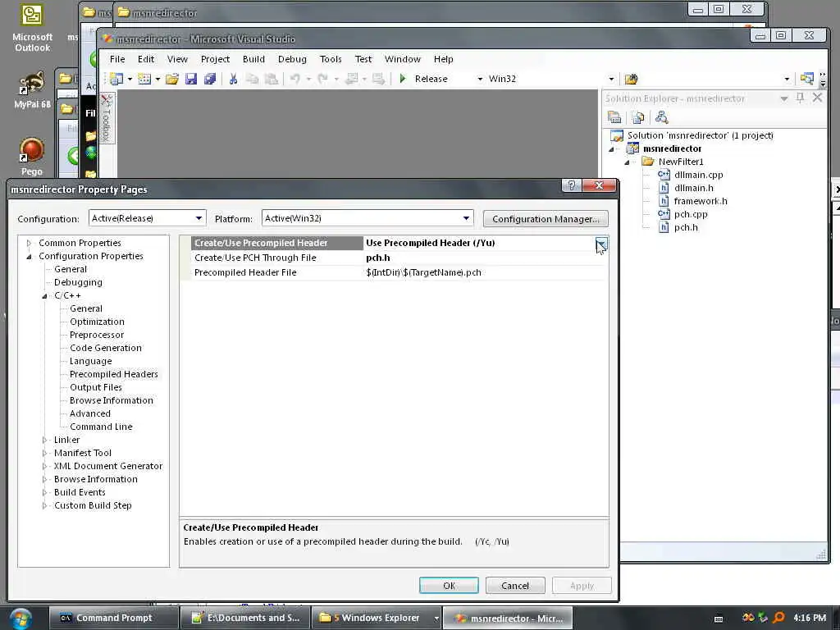Open Create/Use Precompiled Header value dropdown
This screenshot has height=630, width=840.
coord(601,244)
